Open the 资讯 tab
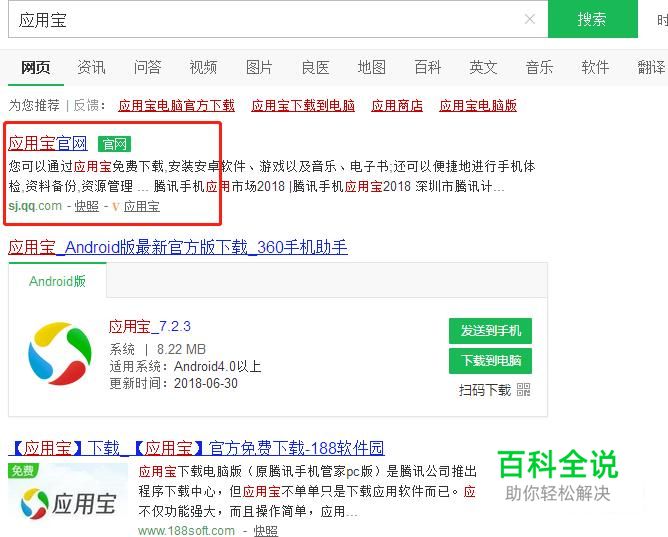Viewport: 668px width, 537px height. (91, 67)
